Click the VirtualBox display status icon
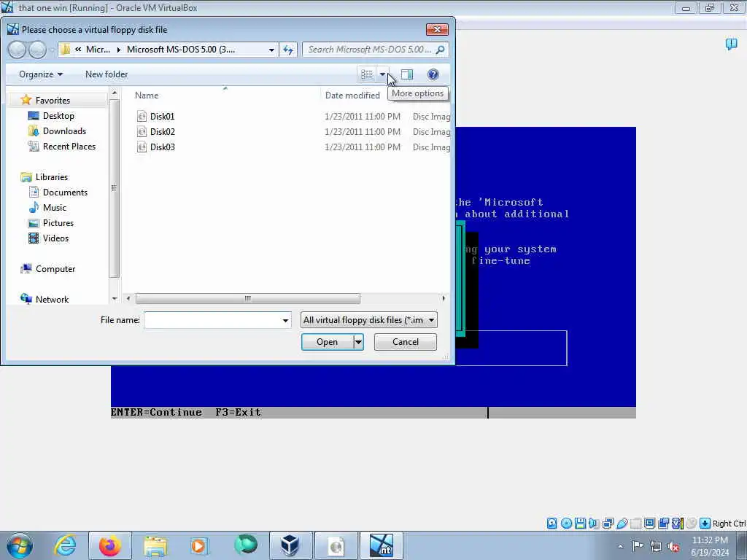 coord(649,524)
